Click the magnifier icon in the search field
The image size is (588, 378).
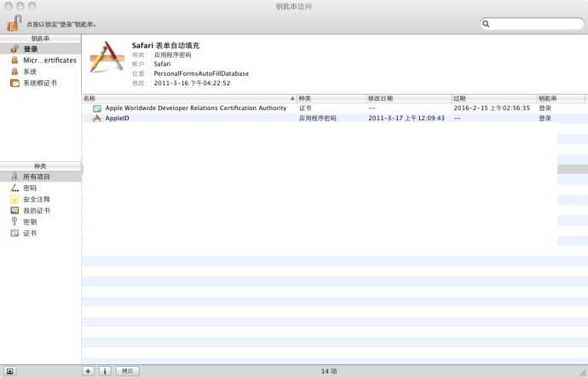486,24
